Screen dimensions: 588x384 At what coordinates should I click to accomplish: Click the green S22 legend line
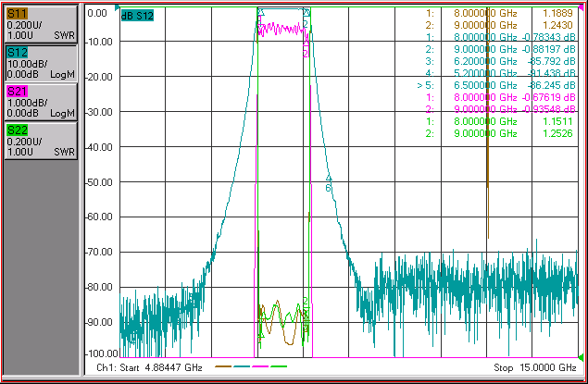(x=279, y=366)
